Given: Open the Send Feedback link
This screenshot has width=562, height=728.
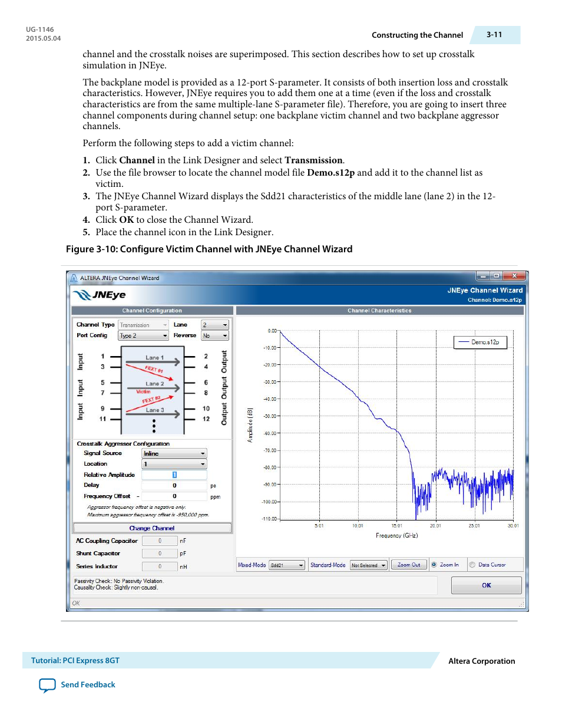Looking at the screenshot, I should tap(88, 685).
